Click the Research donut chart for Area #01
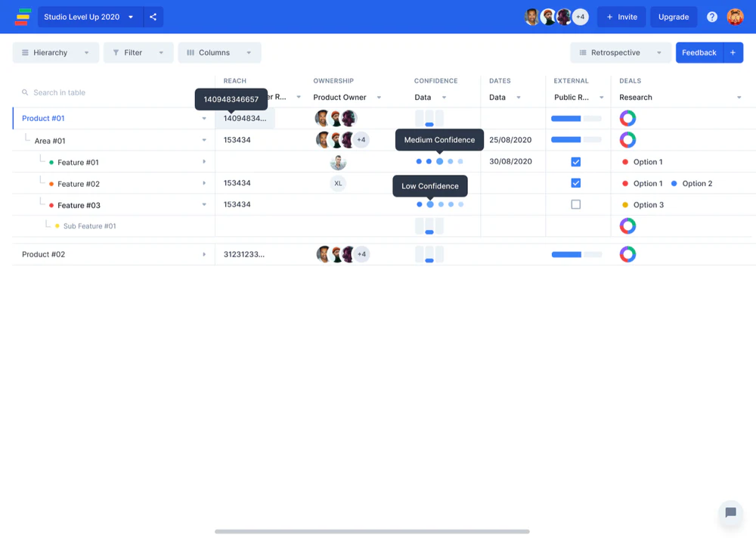 [627, 140]
